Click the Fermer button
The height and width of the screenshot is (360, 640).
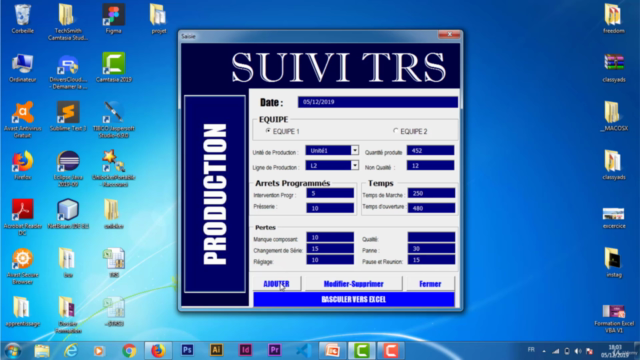(430, 284)
